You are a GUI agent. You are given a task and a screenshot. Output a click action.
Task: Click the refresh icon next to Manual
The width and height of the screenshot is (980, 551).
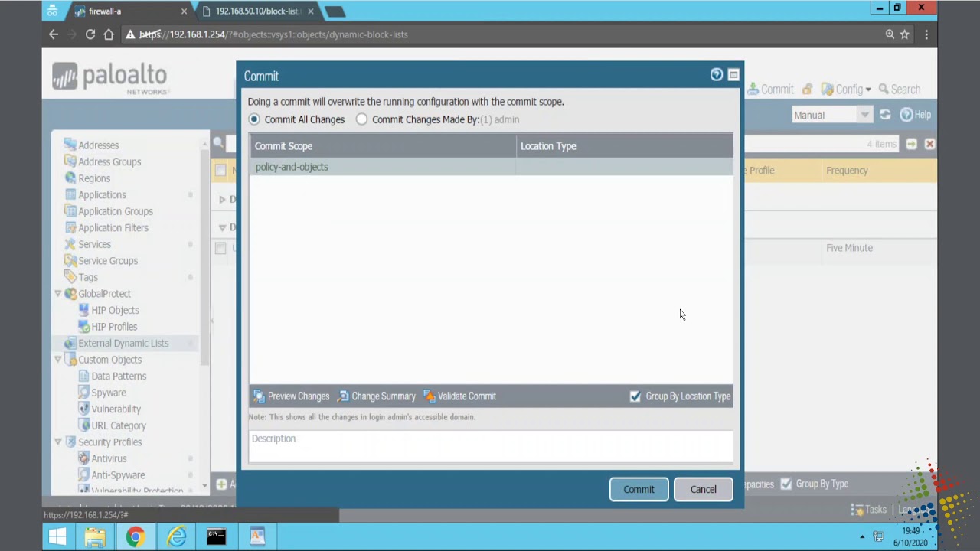point(885,115)
